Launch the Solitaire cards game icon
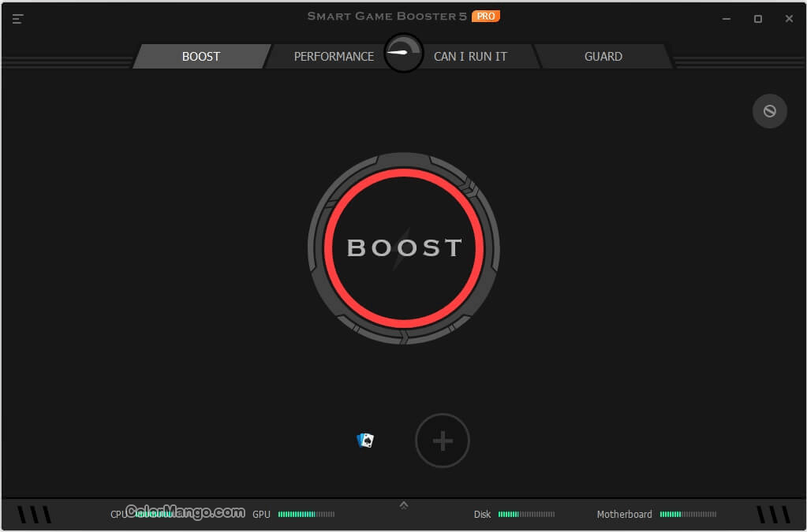Viewport: 807px width, 532px height. pos(365,441)
